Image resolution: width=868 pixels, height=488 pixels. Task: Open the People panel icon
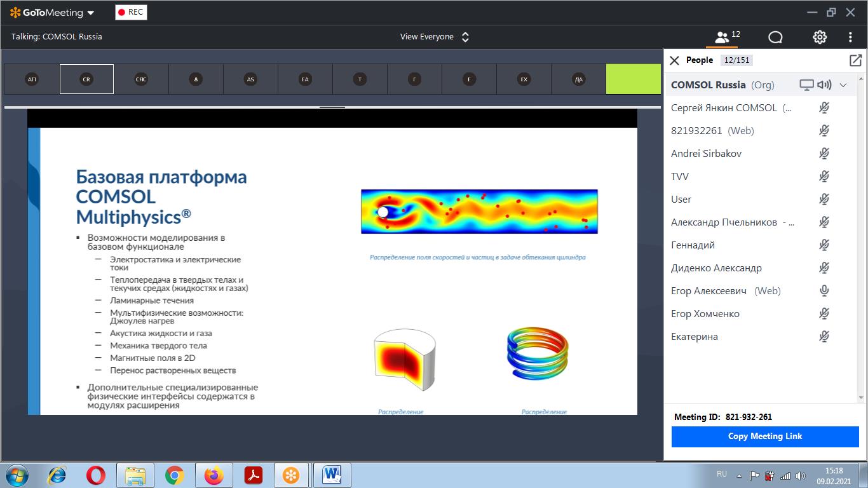coord(722,37)
